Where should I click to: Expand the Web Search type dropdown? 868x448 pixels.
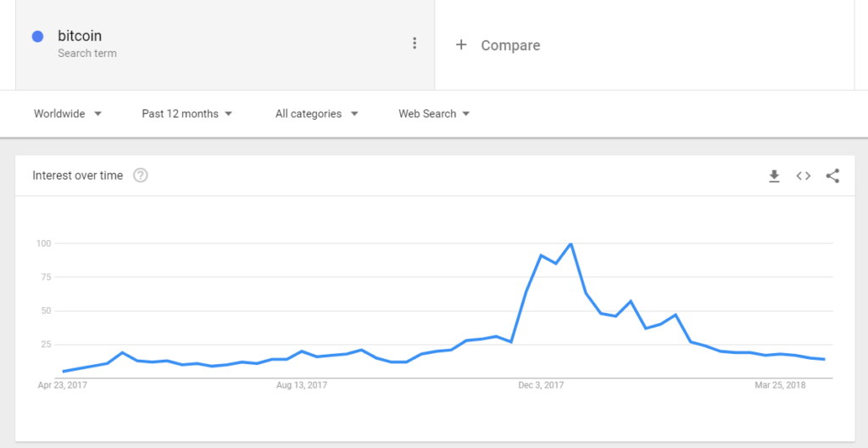tap(434, 114)
